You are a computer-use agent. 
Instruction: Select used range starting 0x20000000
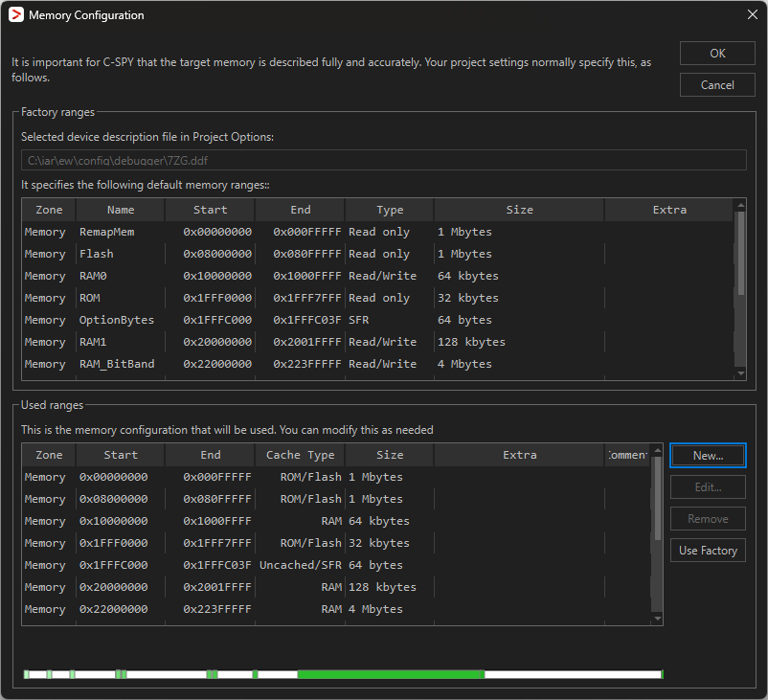pos(336,587)
